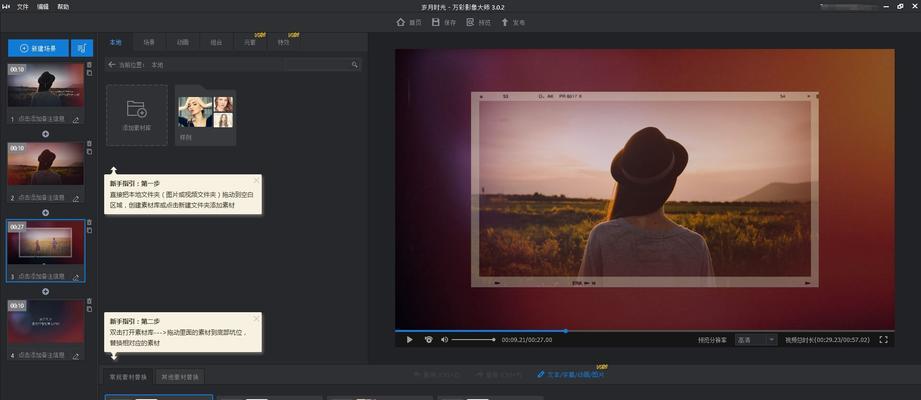Close the 新手指引 第一步 tooltip
Screen dimensions: 921x400
click(256, 180)
